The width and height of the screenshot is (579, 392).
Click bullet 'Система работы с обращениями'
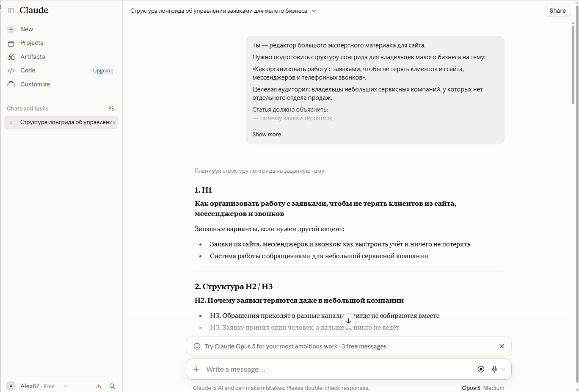pyautogui.click(x=319, y=256)
